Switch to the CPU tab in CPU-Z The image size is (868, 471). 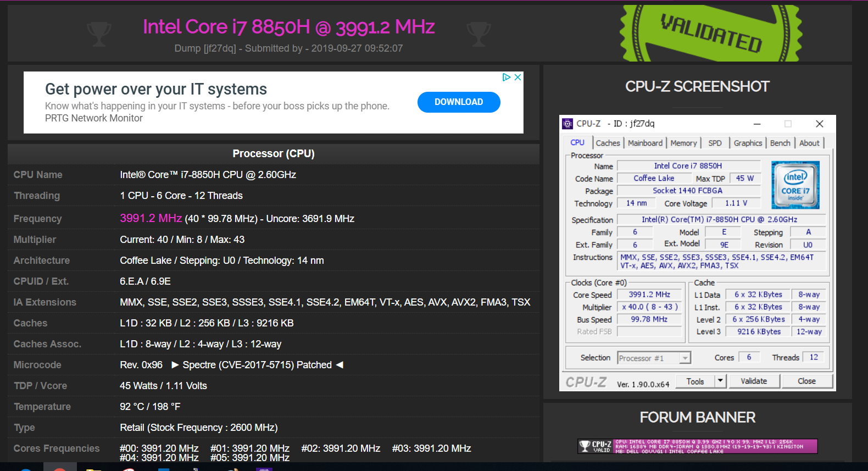point(577,143)
